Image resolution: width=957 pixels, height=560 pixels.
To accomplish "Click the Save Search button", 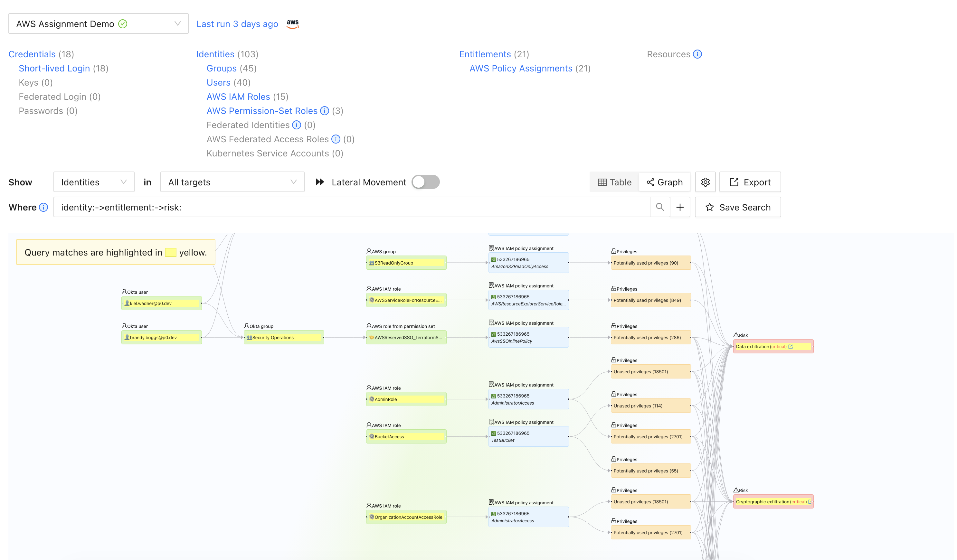I will [x=738, y=207].
